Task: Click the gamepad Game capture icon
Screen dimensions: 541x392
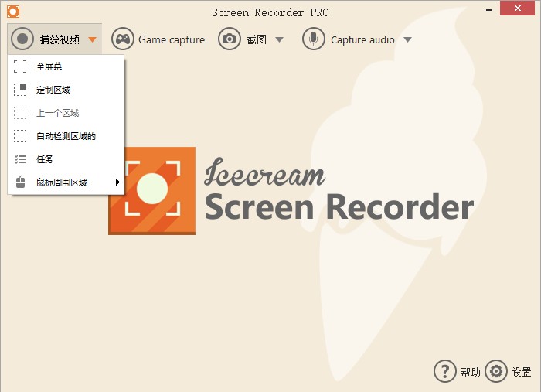Action: 122,39
